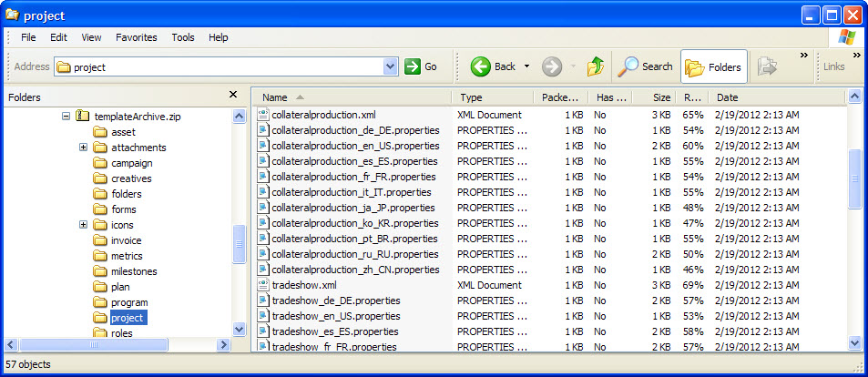Select collateralproduction_en_US.properties file icon
Screen dimensions: 868x377
[263, 146]
